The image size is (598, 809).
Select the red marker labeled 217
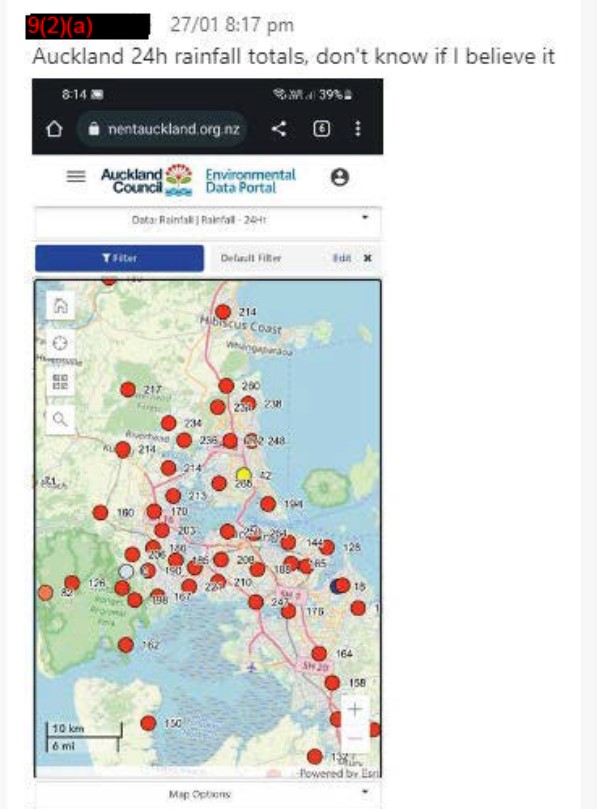128,390
